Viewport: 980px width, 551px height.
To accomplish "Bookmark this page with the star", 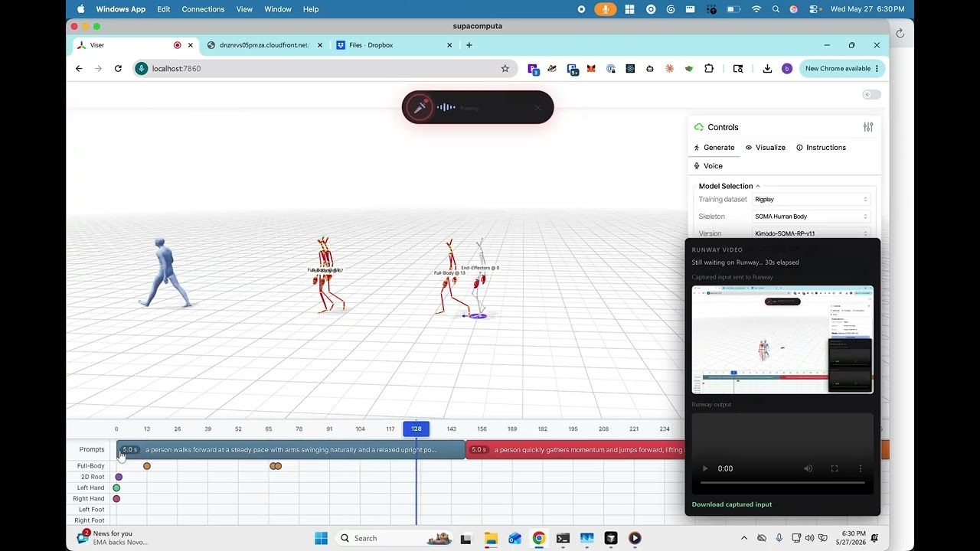I will click(x=505, y=69).
